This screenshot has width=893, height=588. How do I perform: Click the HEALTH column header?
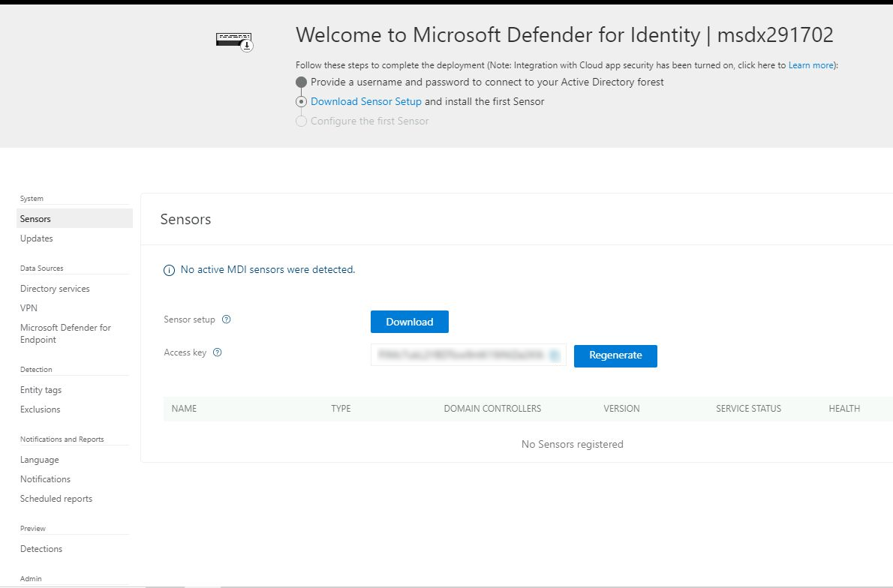click(844, 409)
